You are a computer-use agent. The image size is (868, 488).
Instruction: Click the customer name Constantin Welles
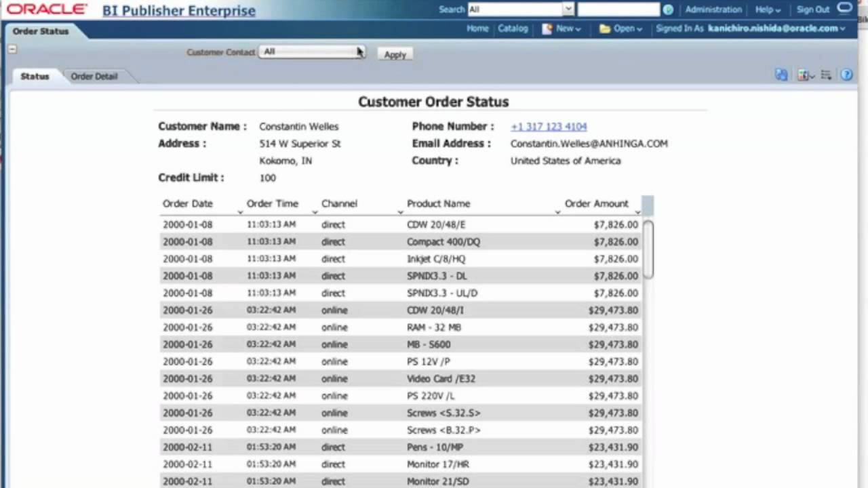(298, 127)
